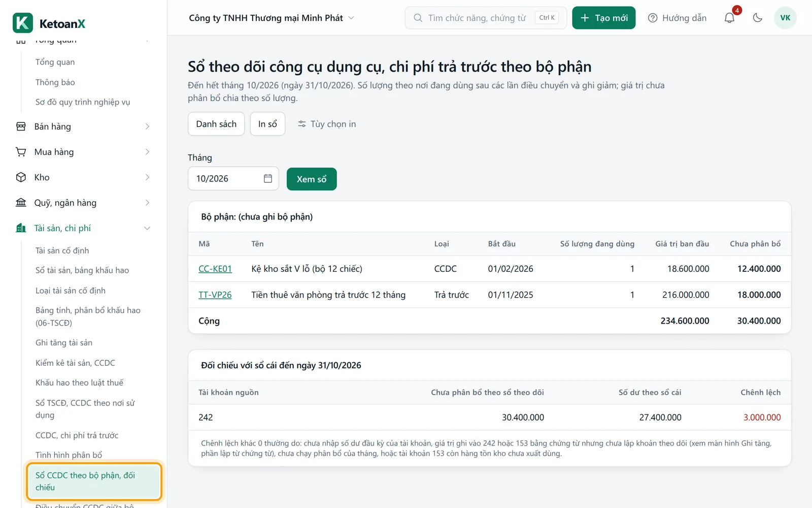Open the notifications bell

point(729,18)
